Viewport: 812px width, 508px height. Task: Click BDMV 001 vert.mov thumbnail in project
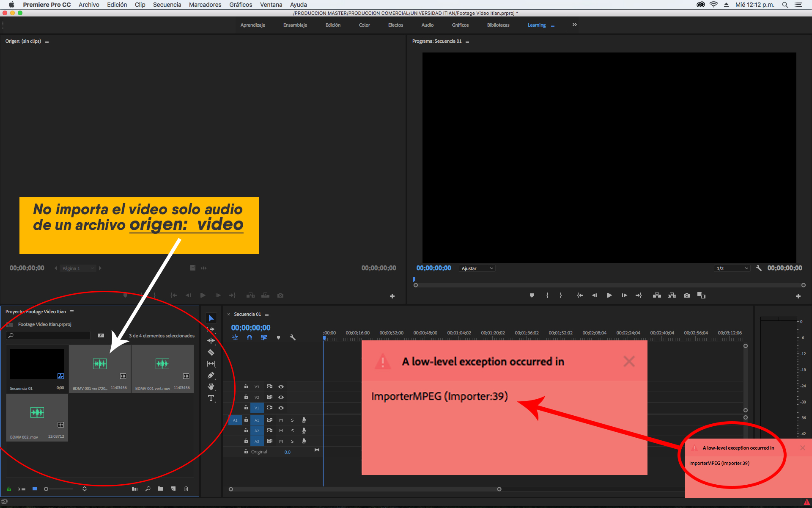coord(162,363)
